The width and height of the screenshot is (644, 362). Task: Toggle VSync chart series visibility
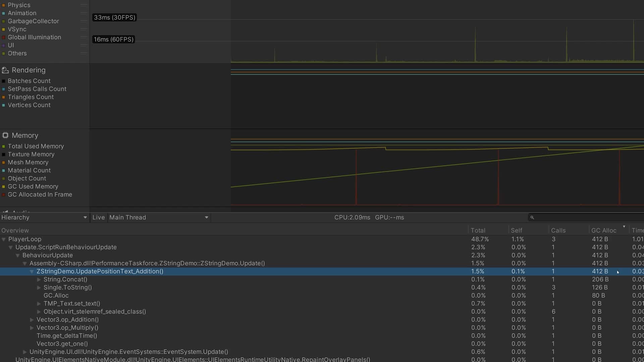[x=4, y=29]
